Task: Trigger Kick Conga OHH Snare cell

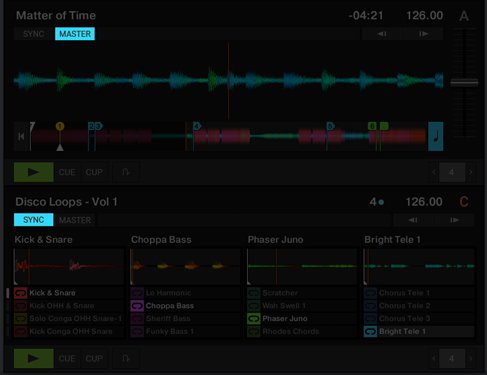Action: [69, 331]
